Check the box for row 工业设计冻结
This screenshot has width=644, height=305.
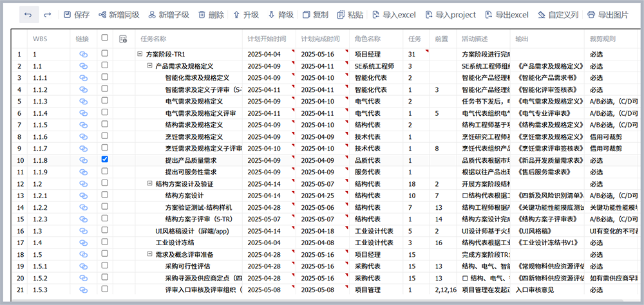[x=105, y=242]
